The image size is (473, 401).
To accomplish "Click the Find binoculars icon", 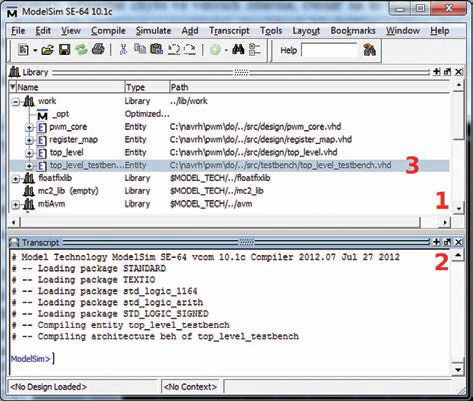I will tap(238, 50).
